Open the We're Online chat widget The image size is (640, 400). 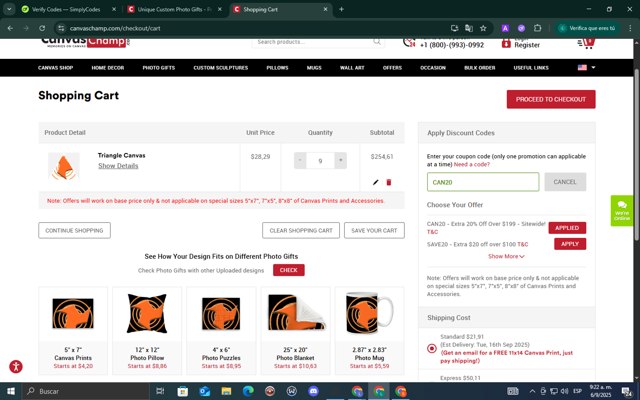coord(622,211)
